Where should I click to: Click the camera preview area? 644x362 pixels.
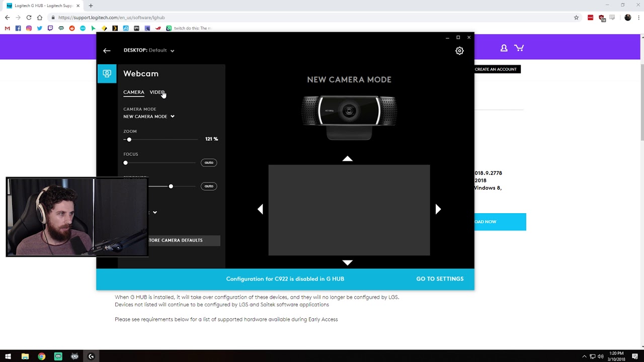(349, 210)
